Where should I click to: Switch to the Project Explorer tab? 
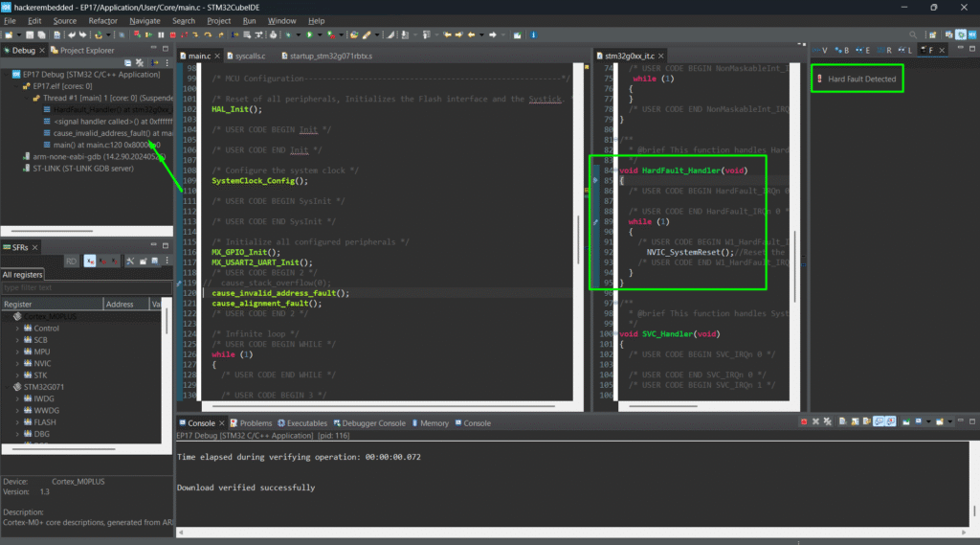point(86,50)
